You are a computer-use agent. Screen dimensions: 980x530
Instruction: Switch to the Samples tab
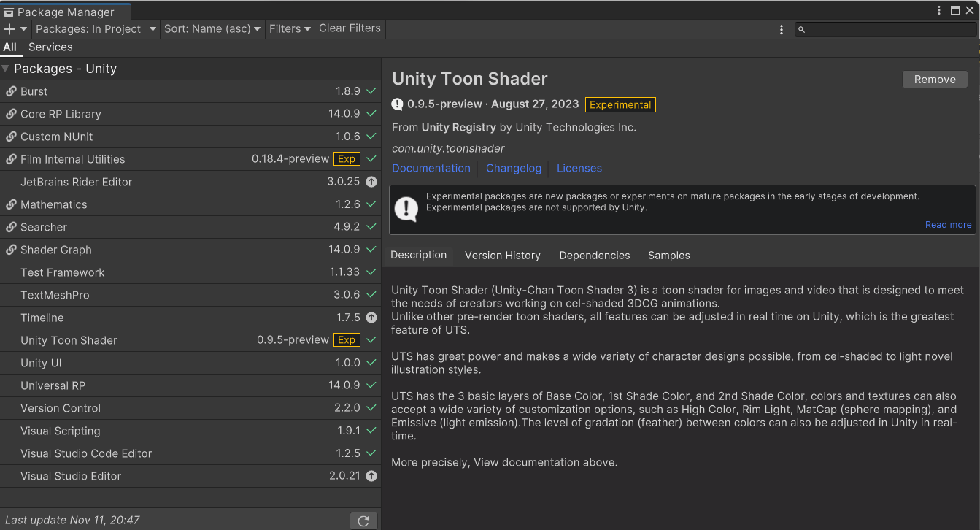[669, 256]
